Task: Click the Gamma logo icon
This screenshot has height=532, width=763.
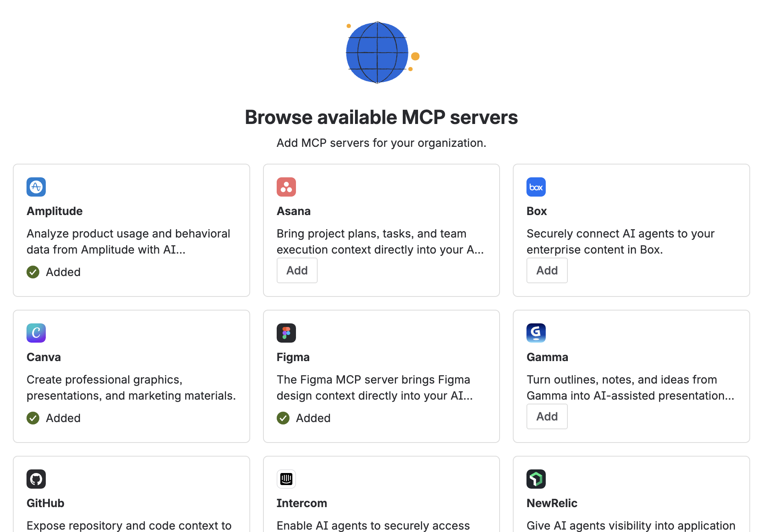Action: tap(536, 333)
